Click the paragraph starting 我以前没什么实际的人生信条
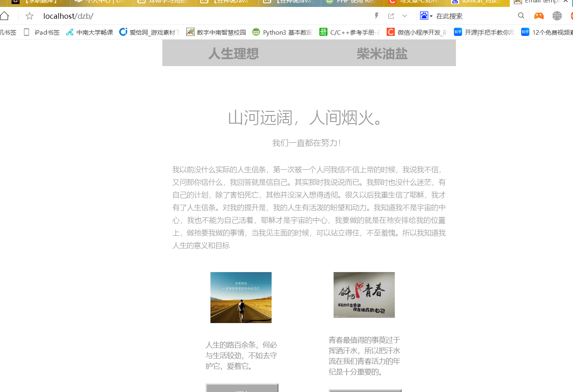The image size is (573, 392). tap(309, 207)
